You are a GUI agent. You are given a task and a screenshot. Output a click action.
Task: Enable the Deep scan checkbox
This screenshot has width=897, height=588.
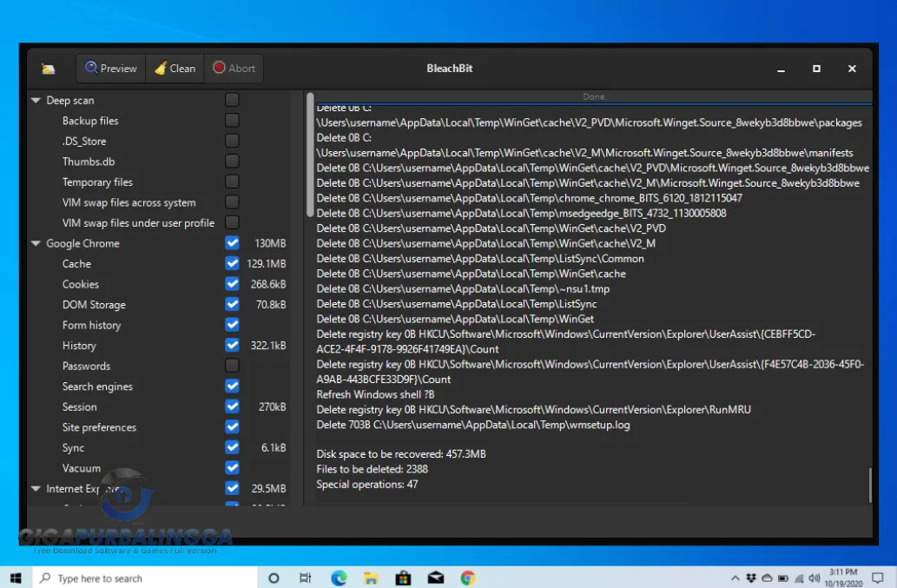click(232, 100)
